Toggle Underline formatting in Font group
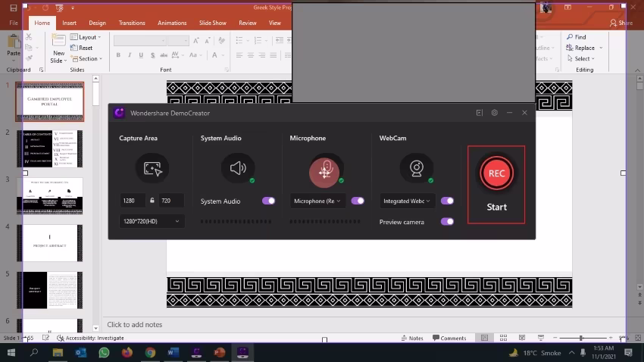644x362 pixels. tap(141, 55)
